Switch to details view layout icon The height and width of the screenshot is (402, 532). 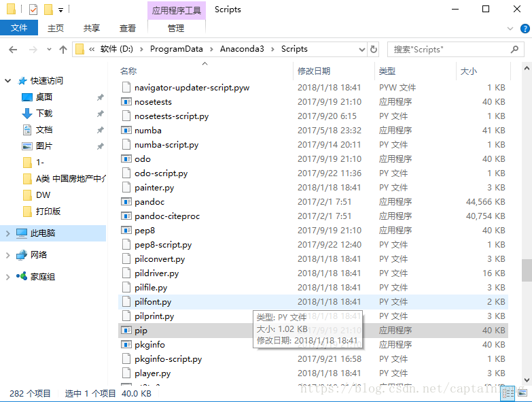click(x=508, y=394)
